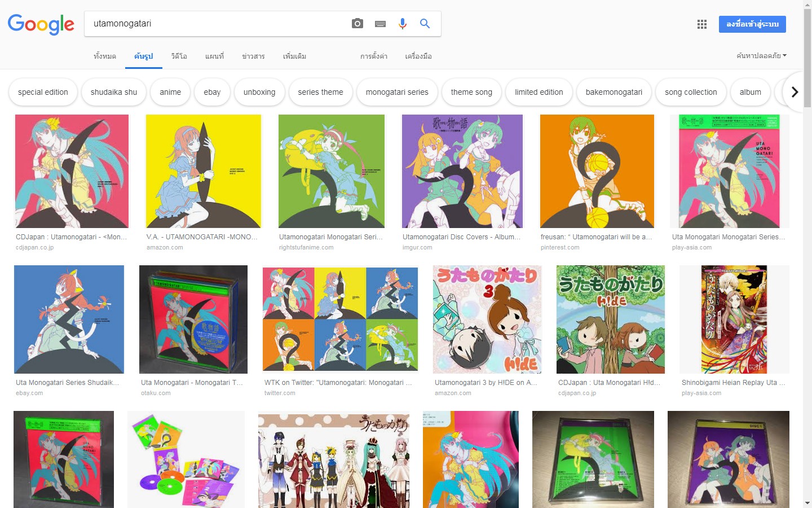
Task: Select the ebay filter chip
Action: click(x=212, y=92)
